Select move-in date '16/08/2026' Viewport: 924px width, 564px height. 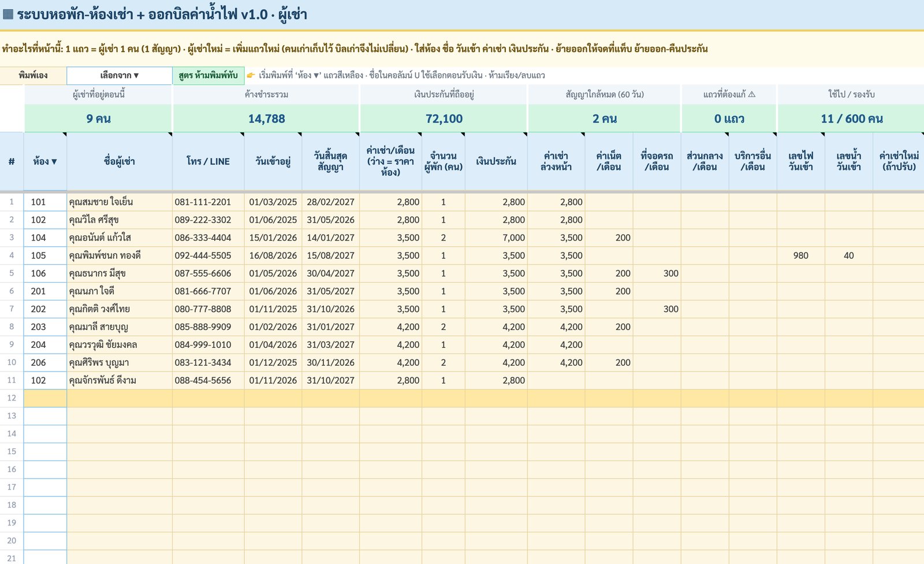[273, 255]
